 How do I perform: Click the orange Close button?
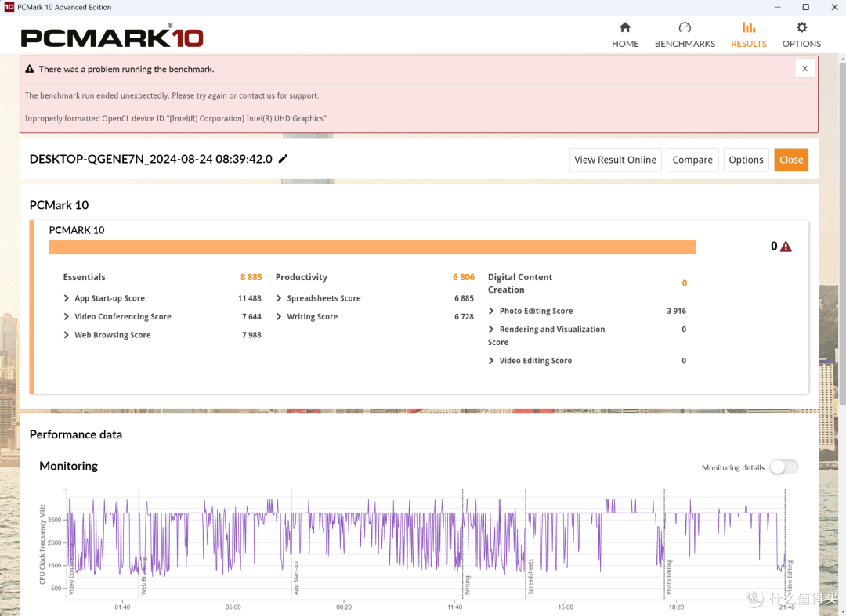pyautogui.click(x=791, y=160)
